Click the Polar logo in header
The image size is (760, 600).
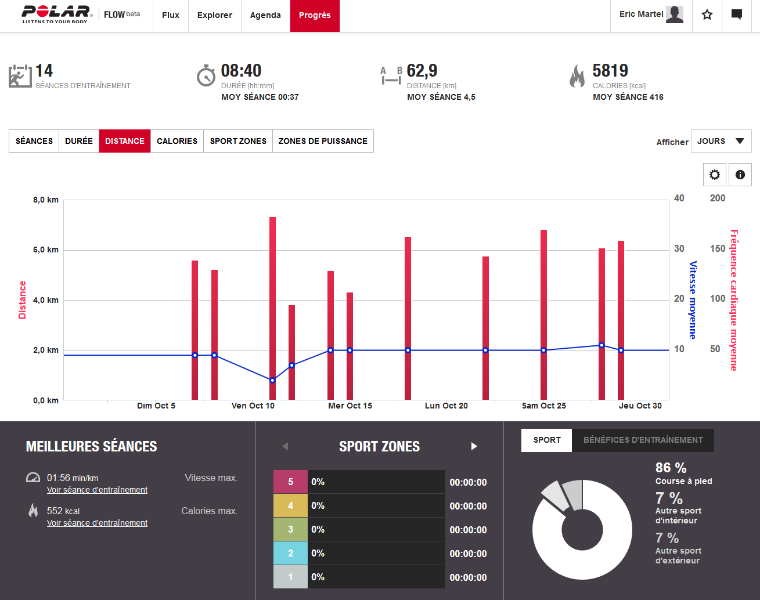click(50, 14)
